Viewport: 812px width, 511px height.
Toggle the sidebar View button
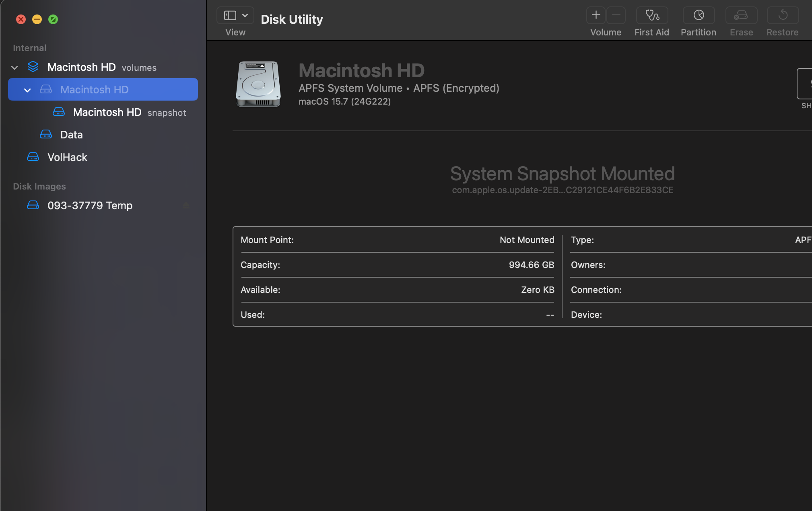click(x=230, y=16)
